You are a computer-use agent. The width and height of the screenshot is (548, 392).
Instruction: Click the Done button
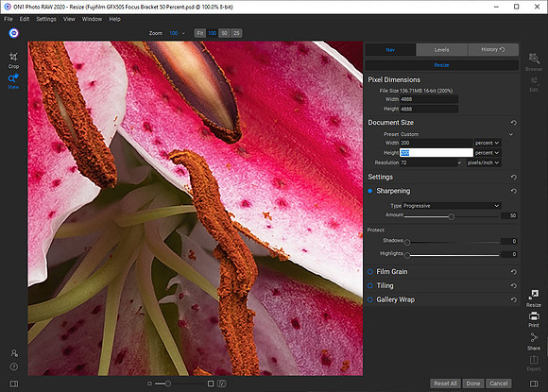click(473, 383)
